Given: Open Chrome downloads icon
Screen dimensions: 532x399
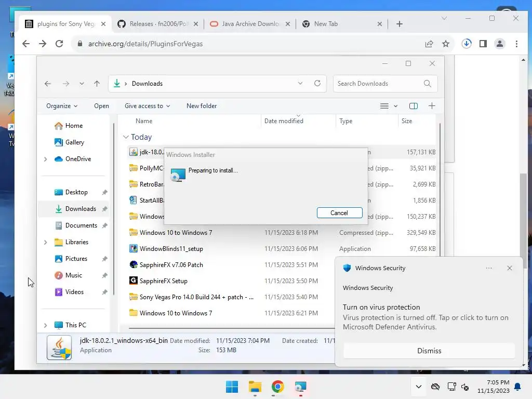Looking at the screenshot, I should pos(467,44).
